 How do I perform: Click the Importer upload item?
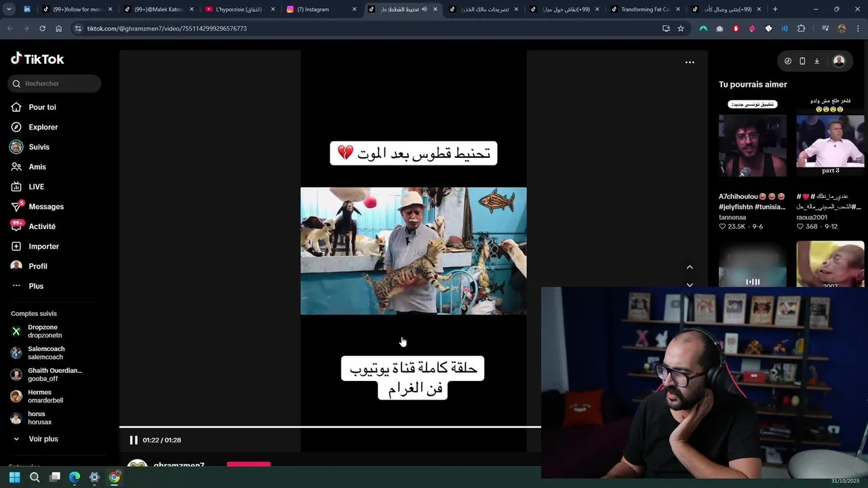coord(43,246)
